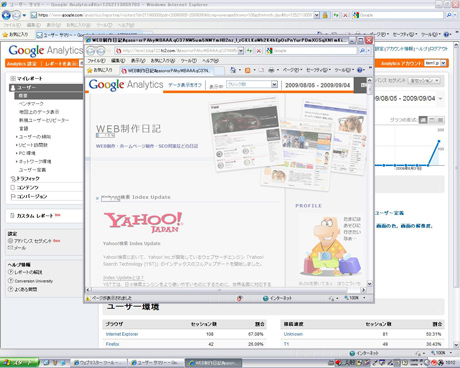This screenshot has width=460, height=368.
Task: Click data overlay off link in front window
Action: tap(185, 85)
